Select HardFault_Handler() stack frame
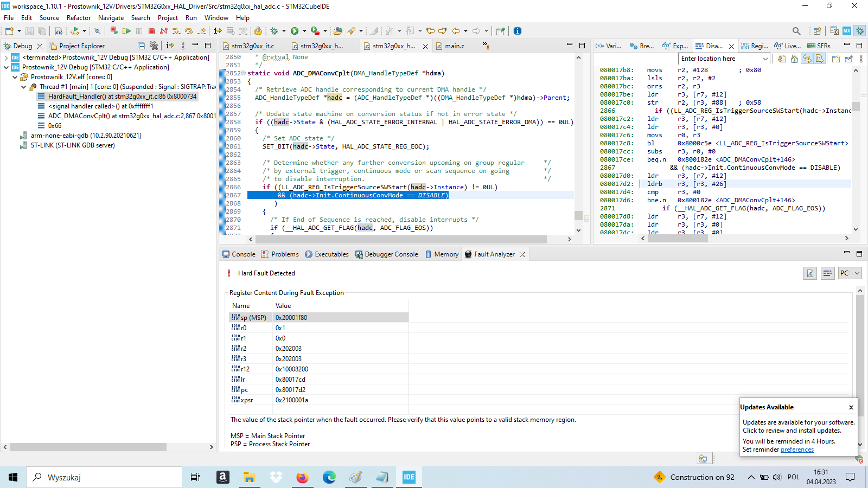868x488 pixels. click(x=123, y=97)
